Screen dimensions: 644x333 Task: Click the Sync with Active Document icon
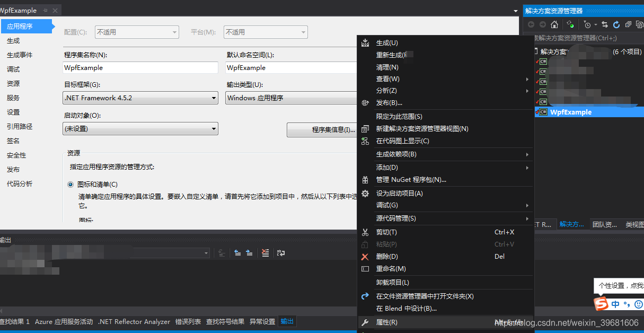pyautogui.click(x=605, y=24)
